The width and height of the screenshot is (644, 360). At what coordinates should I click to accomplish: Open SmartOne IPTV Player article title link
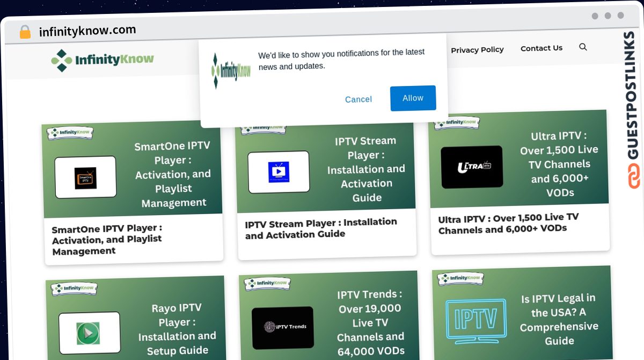107,240
